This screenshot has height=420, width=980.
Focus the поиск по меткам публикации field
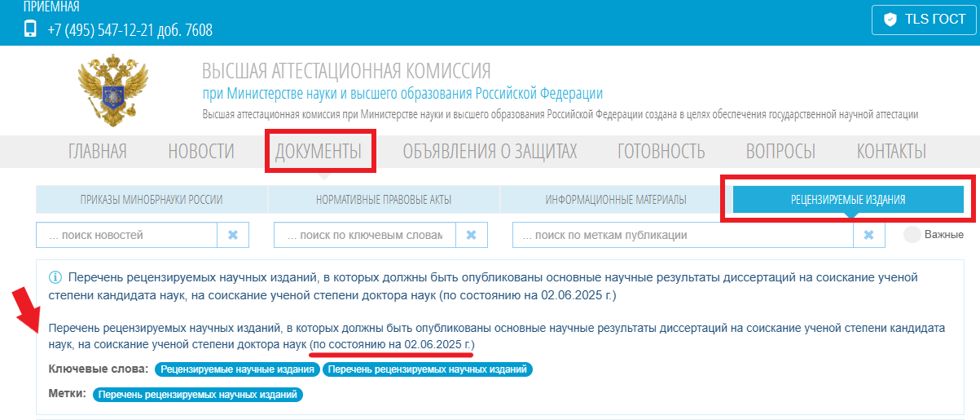683,235
